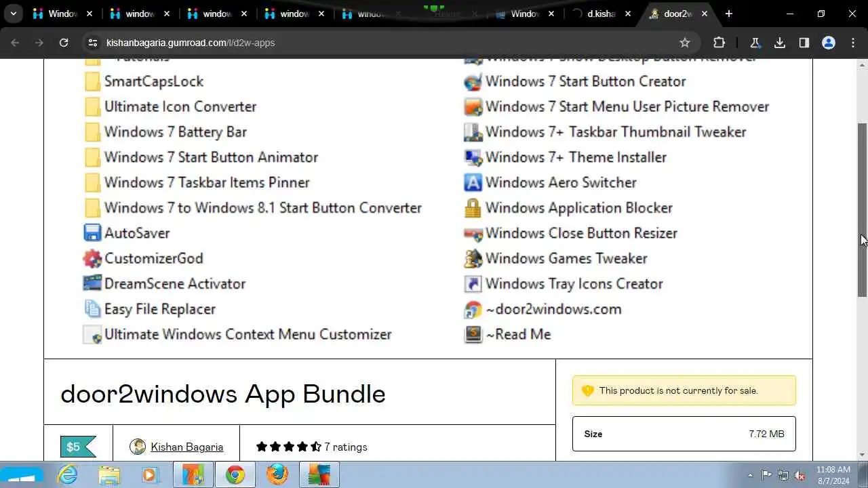868x488 pixels.
Task: Click Windows 7 Start Button Animator text
Action: coord(212,157)
